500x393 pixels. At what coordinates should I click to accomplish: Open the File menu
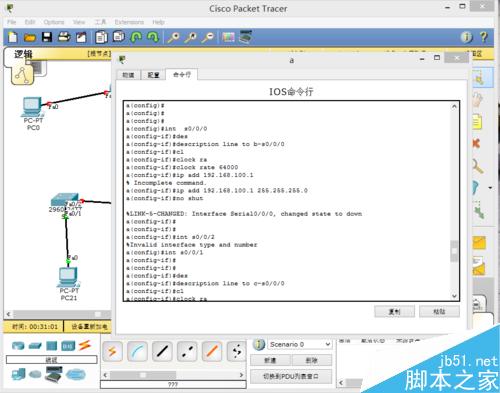pos(12,22)
